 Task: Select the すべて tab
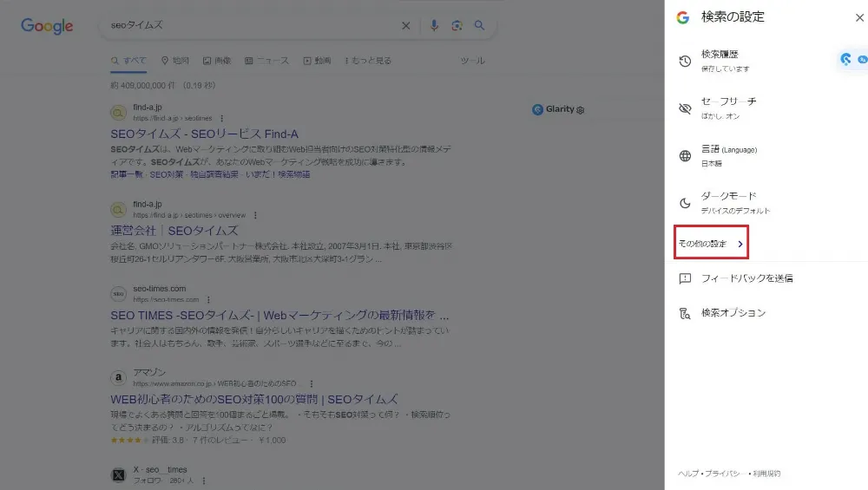point(128,61)
